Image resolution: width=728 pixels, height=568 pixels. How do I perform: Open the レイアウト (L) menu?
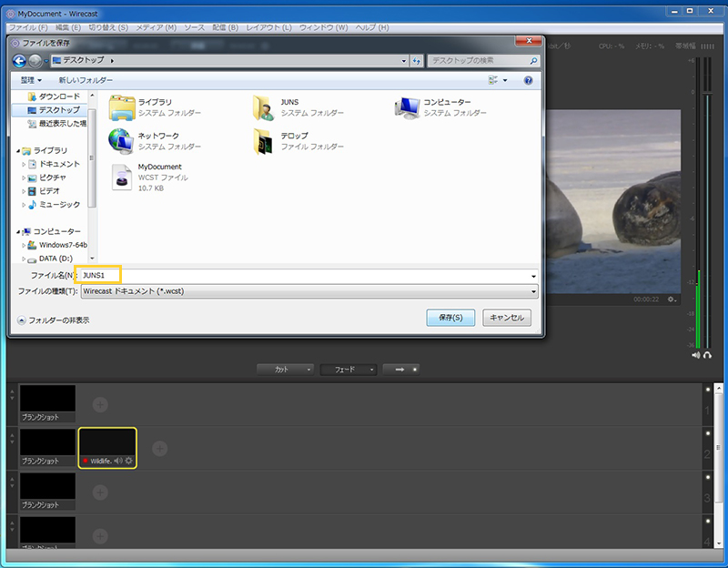point(268,27)
